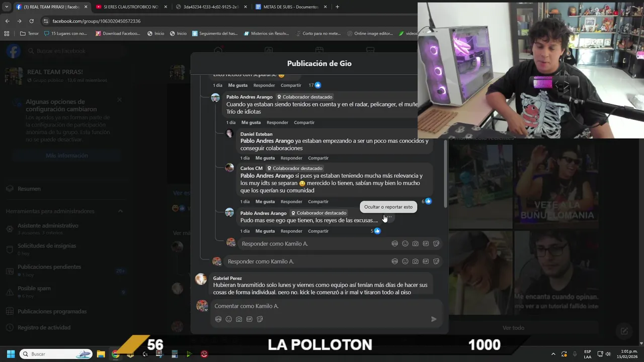Open Daniel Esteban's name link

257,134
